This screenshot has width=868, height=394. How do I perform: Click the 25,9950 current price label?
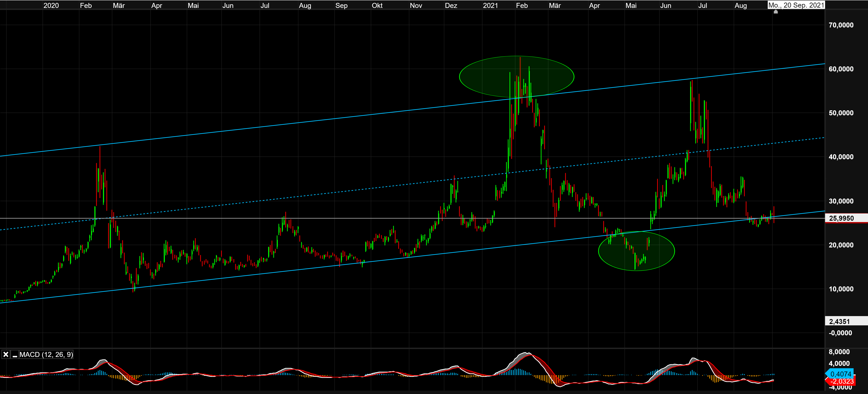tap(841, 218)
